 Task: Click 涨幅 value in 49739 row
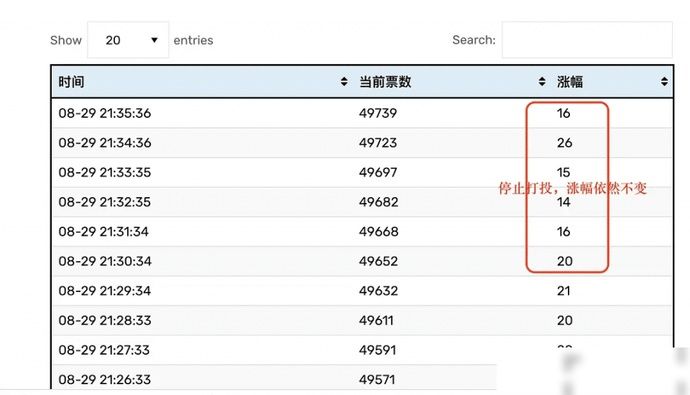pos(564,113)
